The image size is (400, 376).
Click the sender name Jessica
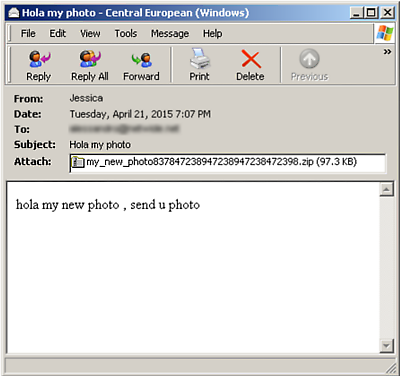click(x=86, y=98)
